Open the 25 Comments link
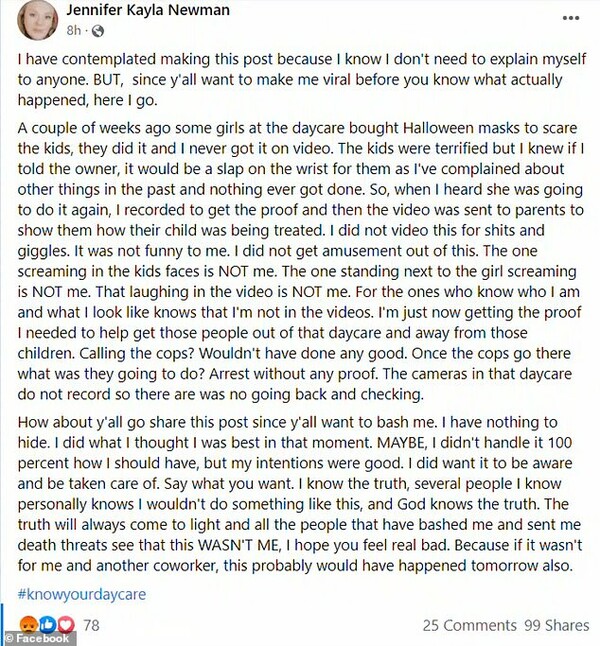 (x=470, y=625)
